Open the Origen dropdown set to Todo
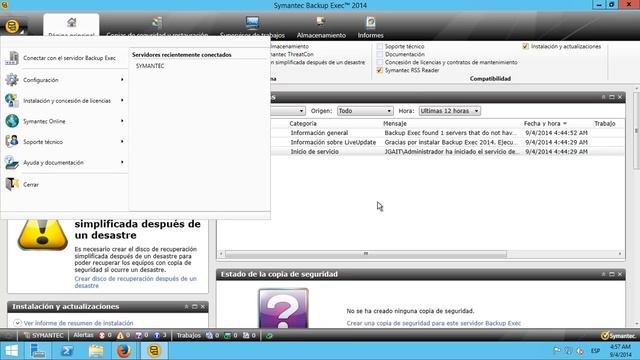 365,111
